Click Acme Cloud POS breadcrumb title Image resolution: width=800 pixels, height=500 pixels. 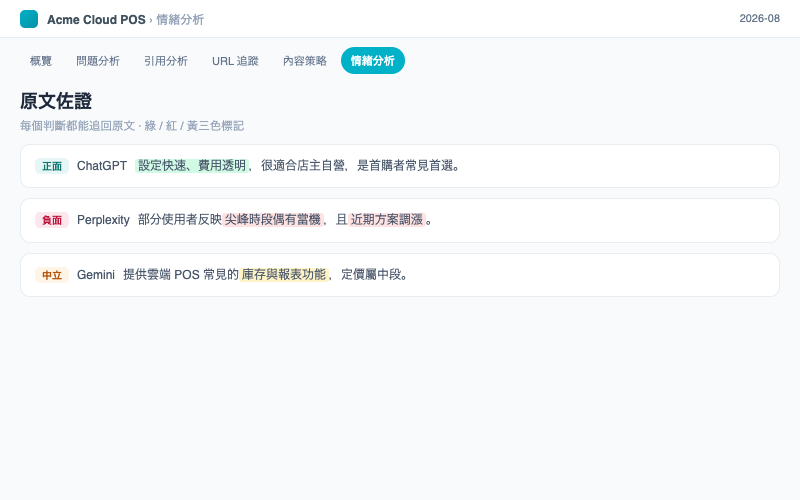tap(96, 20)
